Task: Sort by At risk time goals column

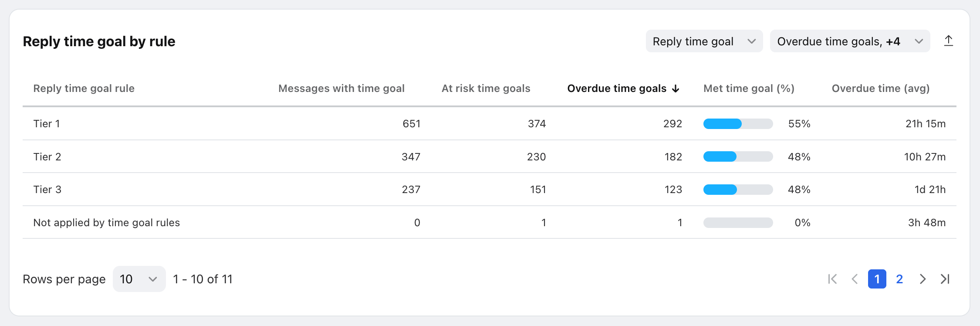Action: [486, 88]
